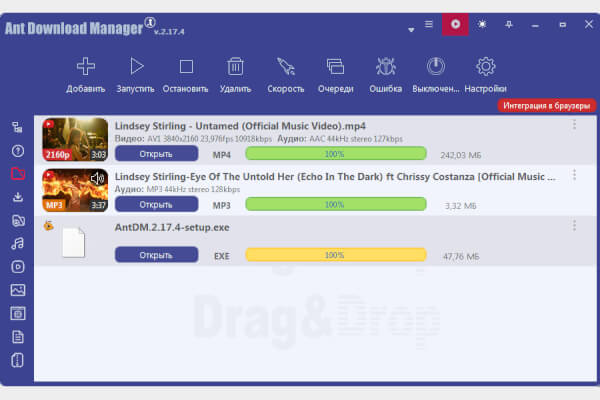Click the blank file icon of AntDM setup
The width and height of the screenshot is (600, 400).
pos(73,242)
